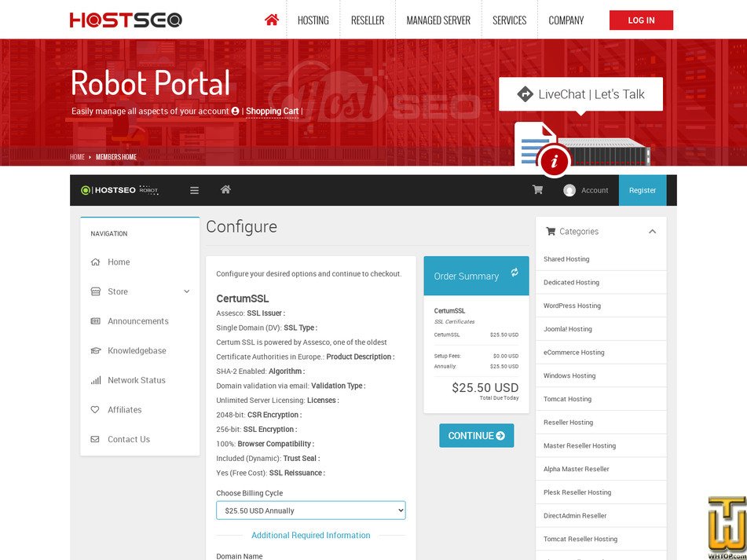
Task: Click the CONTINUE button
Action: click(x=476, y=435)
